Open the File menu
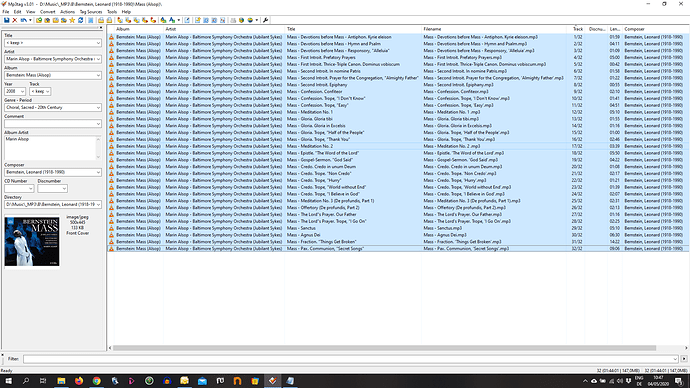 [6, 12]
